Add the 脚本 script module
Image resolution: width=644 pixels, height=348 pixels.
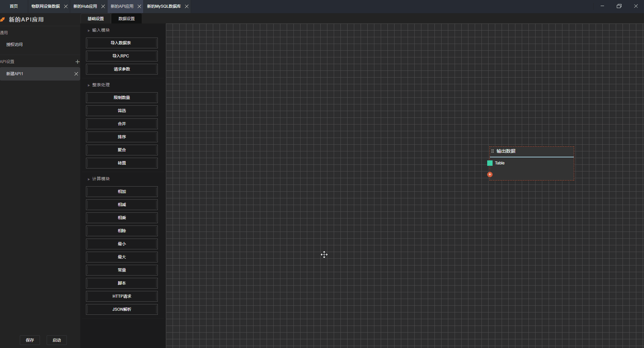point(122,283)
